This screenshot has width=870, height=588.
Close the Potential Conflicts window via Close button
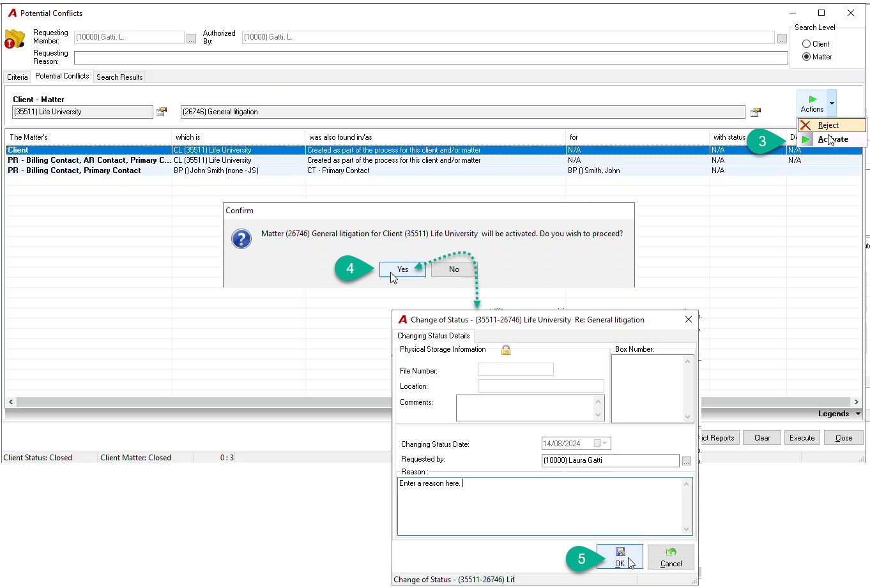[x=843, y=438]
